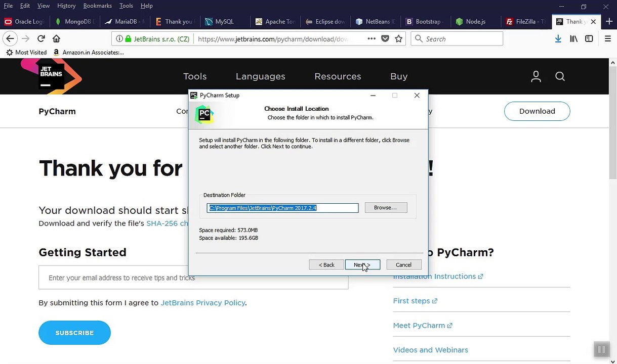
Task: Click < Back in PyCharm Setup
Action: coord(326,265)
